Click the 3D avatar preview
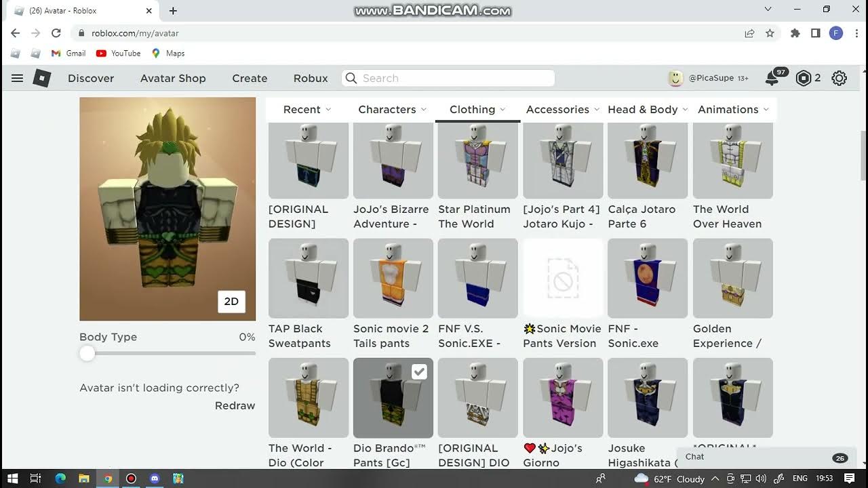 click(x=167, y=209)
